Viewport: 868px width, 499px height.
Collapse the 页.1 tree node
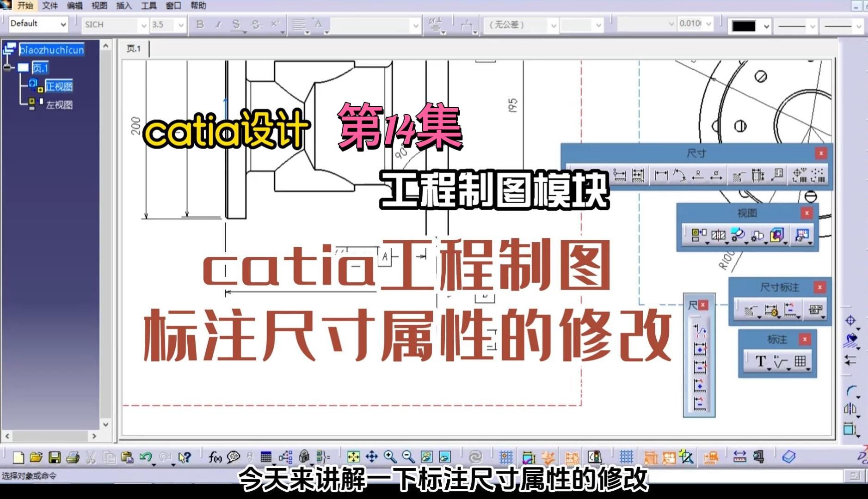coord(6,68)
